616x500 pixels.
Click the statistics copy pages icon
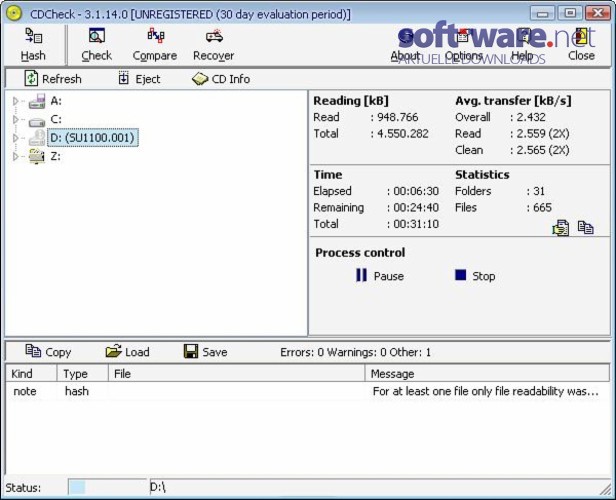click(x=585, y=227)
